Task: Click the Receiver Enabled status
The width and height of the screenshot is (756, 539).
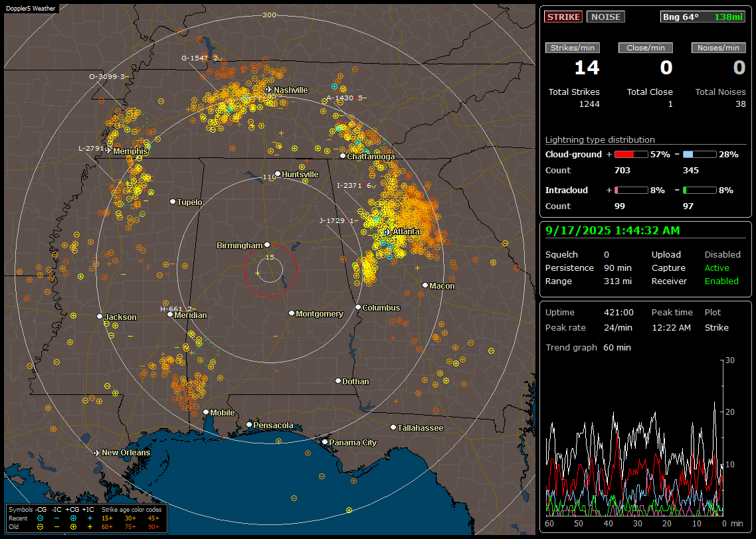Action: pos(721,281)
